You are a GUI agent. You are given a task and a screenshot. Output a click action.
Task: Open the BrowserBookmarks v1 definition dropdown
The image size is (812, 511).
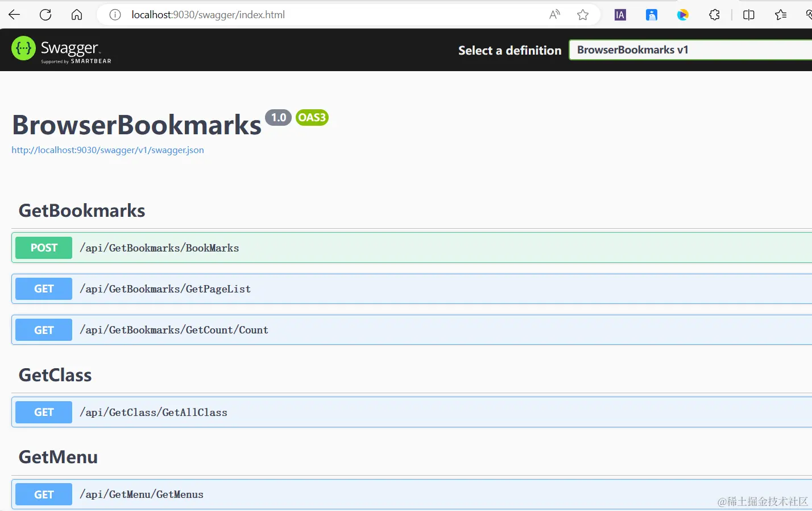point(690,50)
